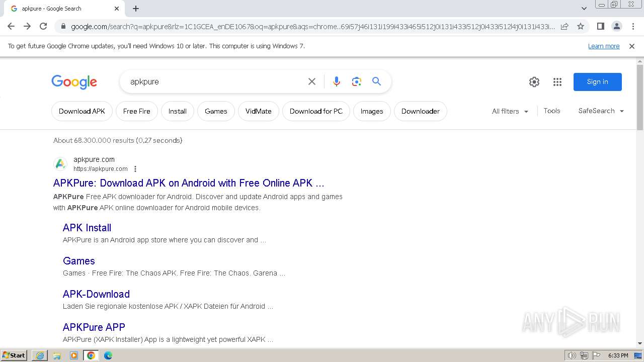644x362 pixels.
Task: Click the share page icon in address bar
Action: tap(565, 26)
